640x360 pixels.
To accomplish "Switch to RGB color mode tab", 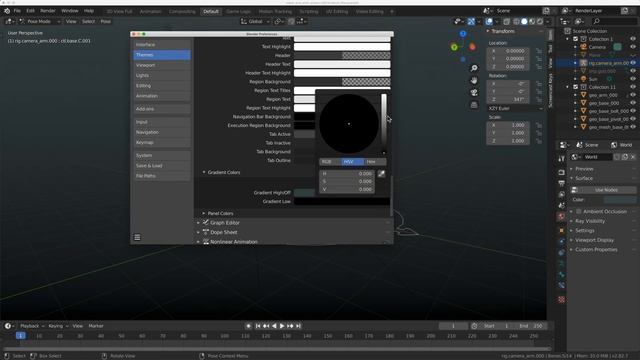I will point(330,162).
